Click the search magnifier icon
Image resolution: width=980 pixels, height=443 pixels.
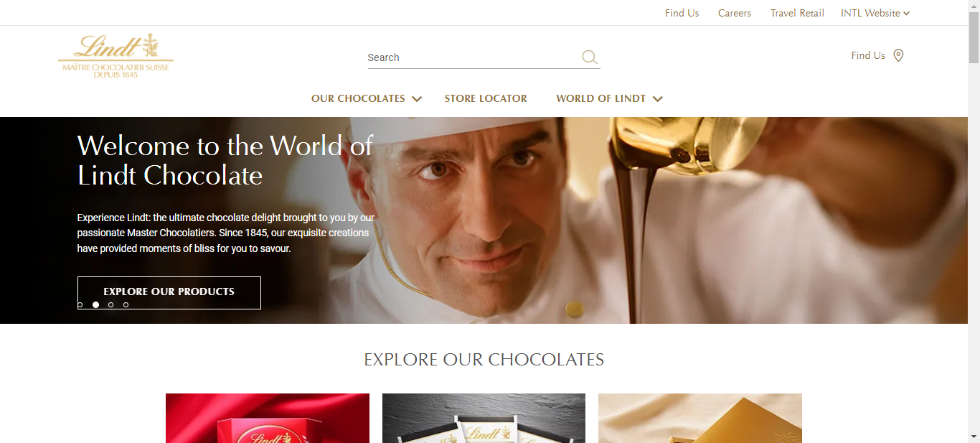(x=590, y=57)
